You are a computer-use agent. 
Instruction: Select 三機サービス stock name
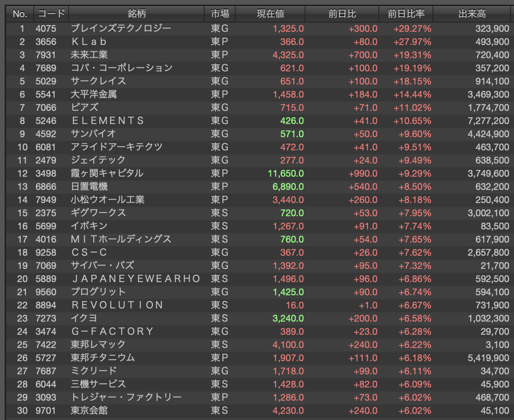98,384
